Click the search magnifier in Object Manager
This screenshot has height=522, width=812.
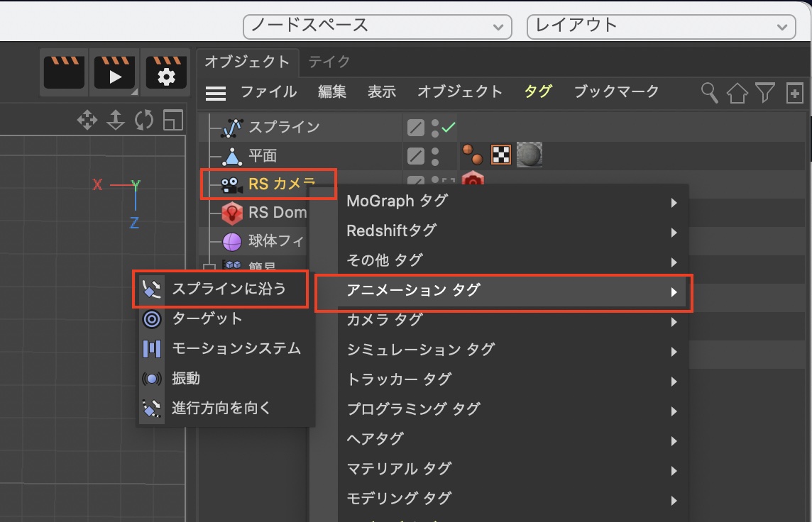pos(709,92)
